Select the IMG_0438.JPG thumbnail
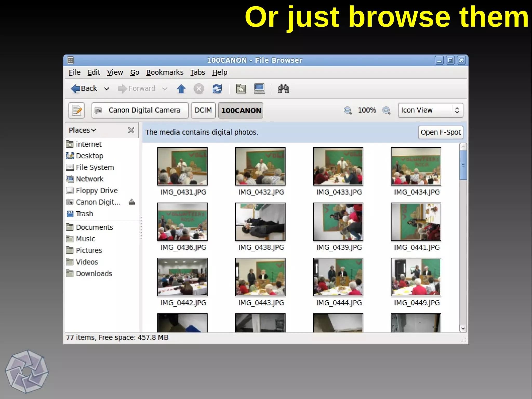 260,222
